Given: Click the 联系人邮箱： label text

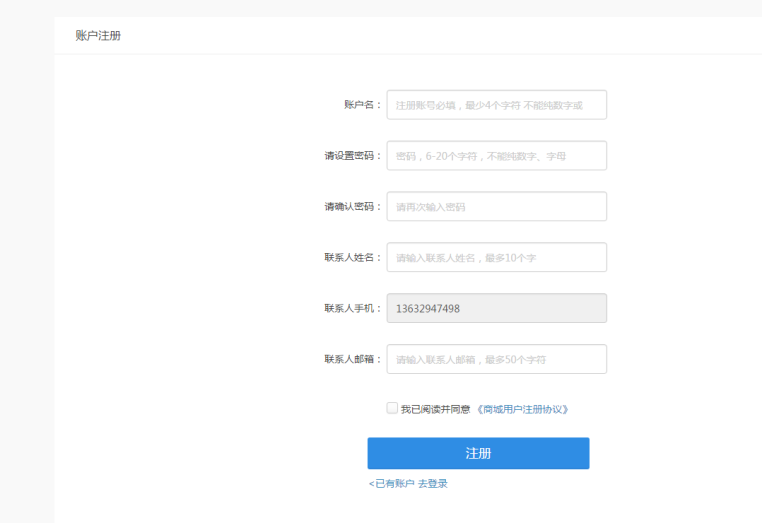Looking at the screenshot, I should click(352, 360).
